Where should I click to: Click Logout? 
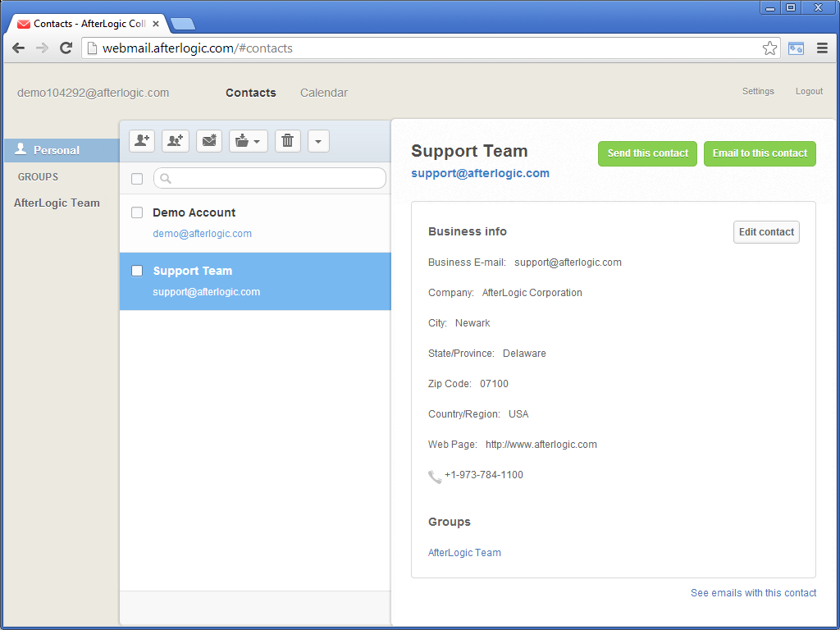coord(809,91)
